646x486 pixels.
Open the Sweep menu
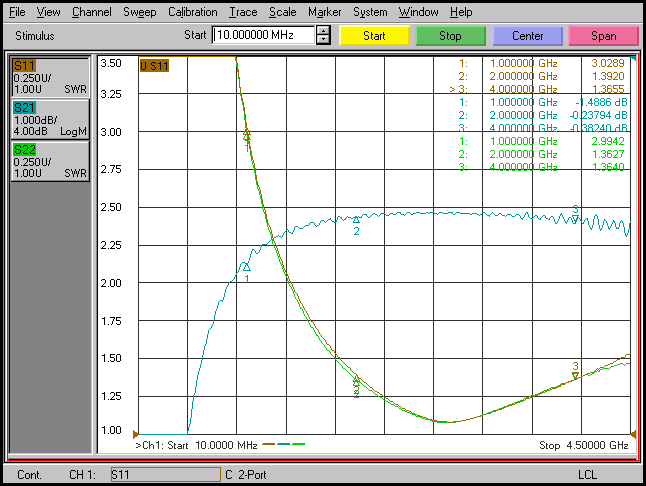coord(140,12)
